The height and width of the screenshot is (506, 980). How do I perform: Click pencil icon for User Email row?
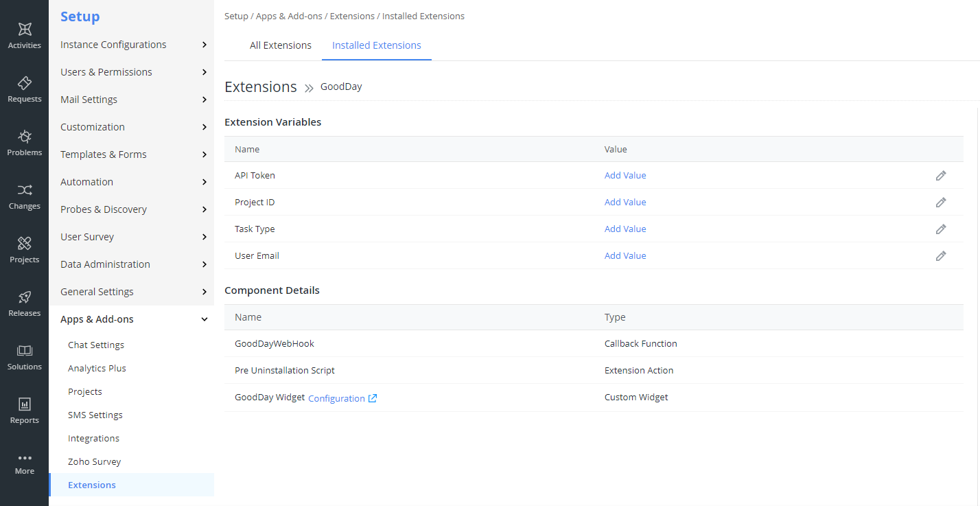click(x=941, y=256)
